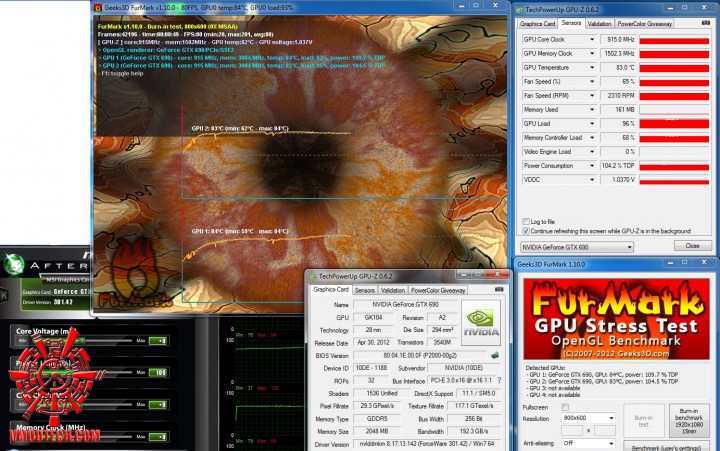This screenshot has width=720, height=451.
Task: Open the Memory Used sensor dropdown
Action: (x=591, y=110)
